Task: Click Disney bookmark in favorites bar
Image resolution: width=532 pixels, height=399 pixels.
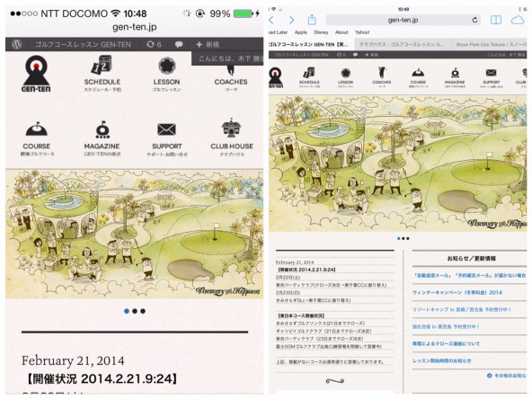Action: pyautogui.click(x=321, y=32)
